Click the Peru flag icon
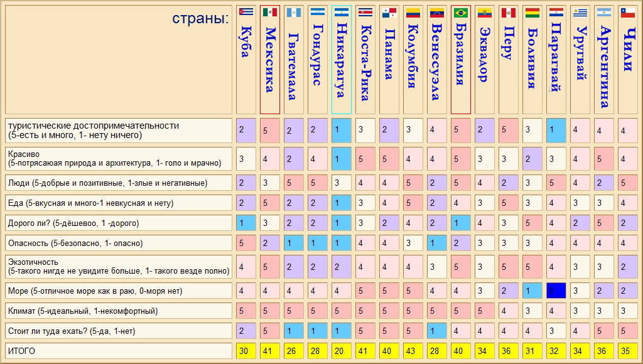Image resolution: width=643 pixels, height=364 pixels. point(509,13)
